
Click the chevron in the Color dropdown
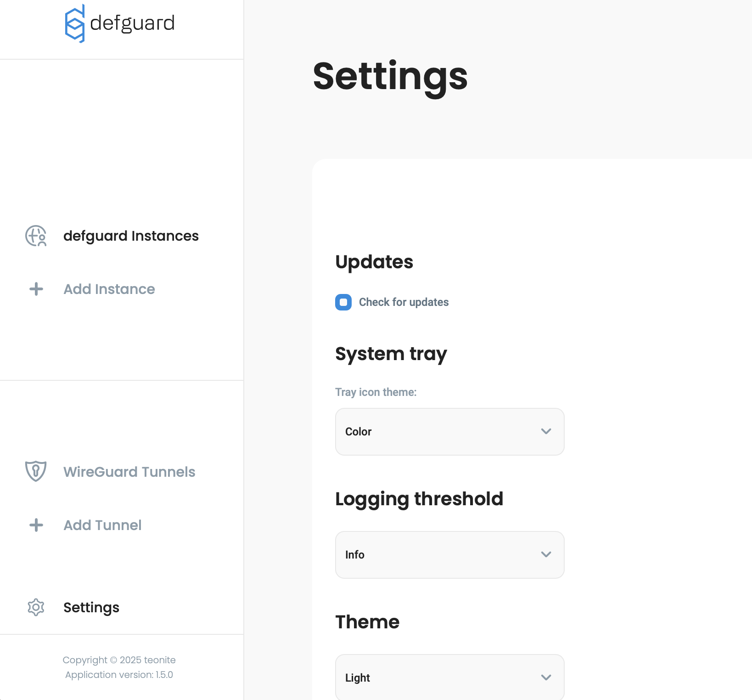546,431
